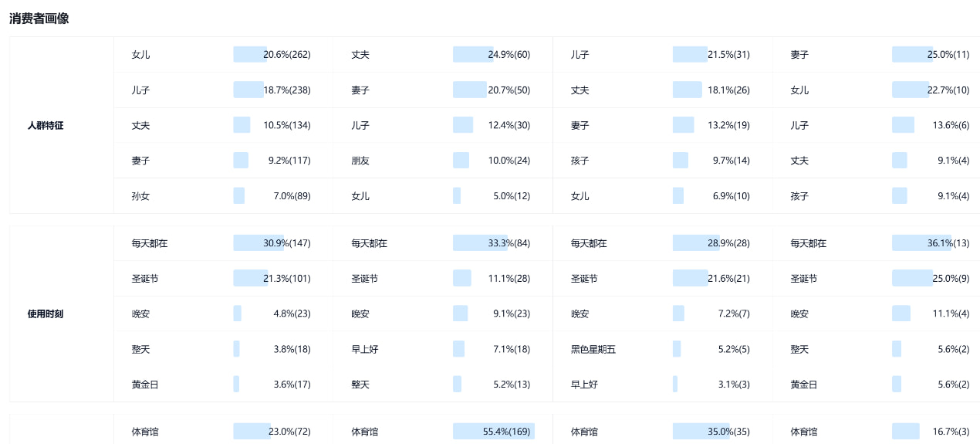
Task: Click the 体育馆 value 16.7%(3)
Action: click(951, 432)
